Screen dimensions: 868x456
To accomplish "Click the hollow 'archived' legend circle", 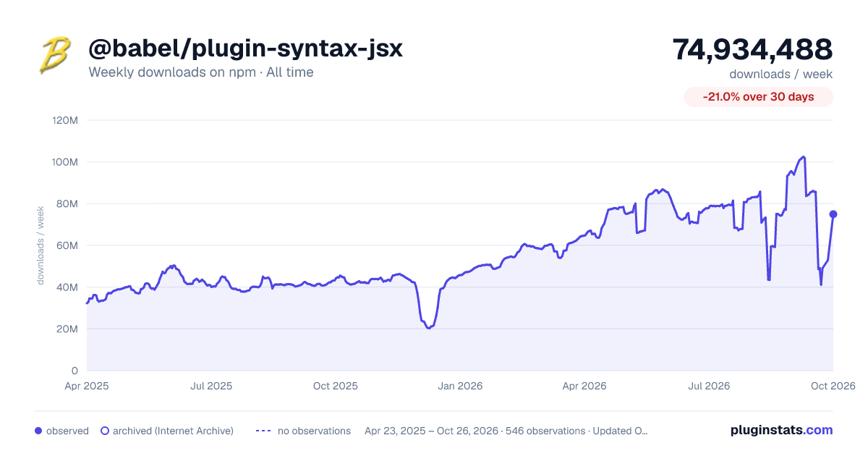I will 105,431.
